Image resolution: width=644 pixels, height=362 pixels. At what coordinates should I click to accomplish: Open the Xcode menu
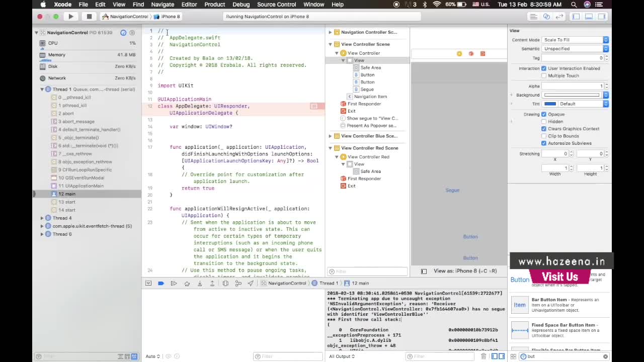(x=62, y=5)
